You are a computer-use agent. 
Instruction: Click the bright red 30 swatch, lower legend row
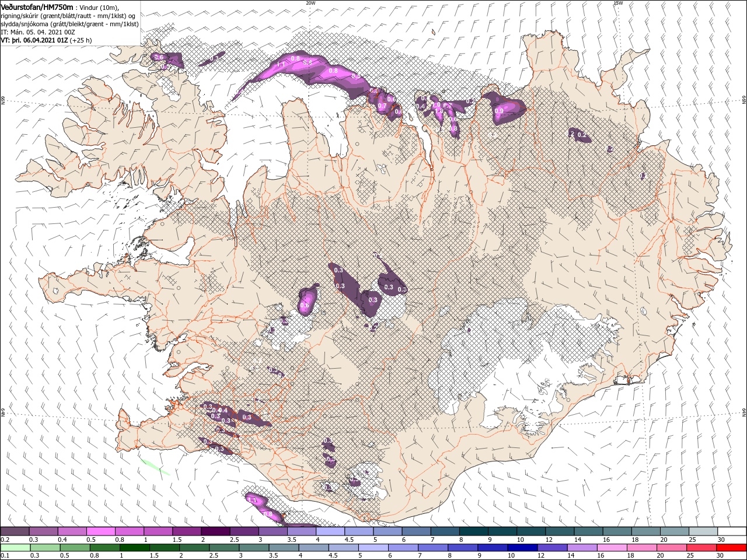(x=731, y=548)
